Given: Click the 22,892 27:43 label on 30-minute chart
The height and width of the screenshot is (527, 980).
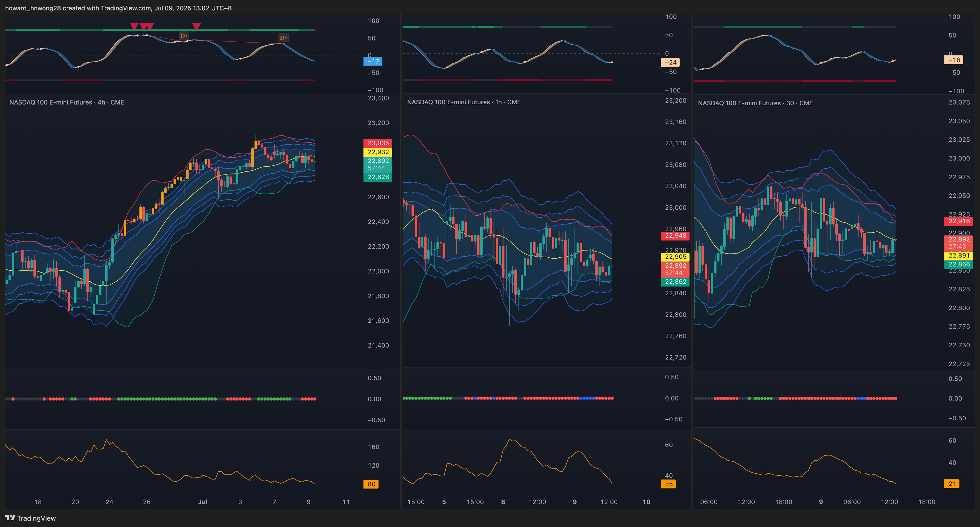Looking at the screenshot, I should pos(958,243).
